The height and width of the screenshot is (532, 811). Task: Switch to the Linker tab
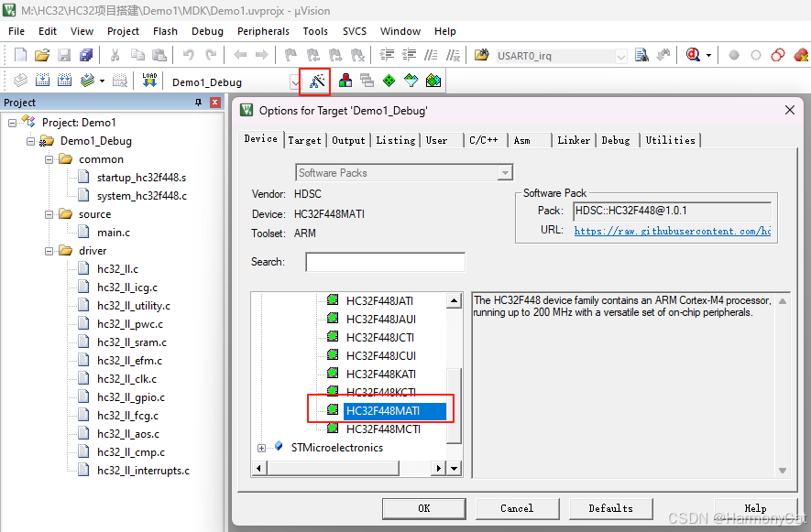[x=574, y=140]
